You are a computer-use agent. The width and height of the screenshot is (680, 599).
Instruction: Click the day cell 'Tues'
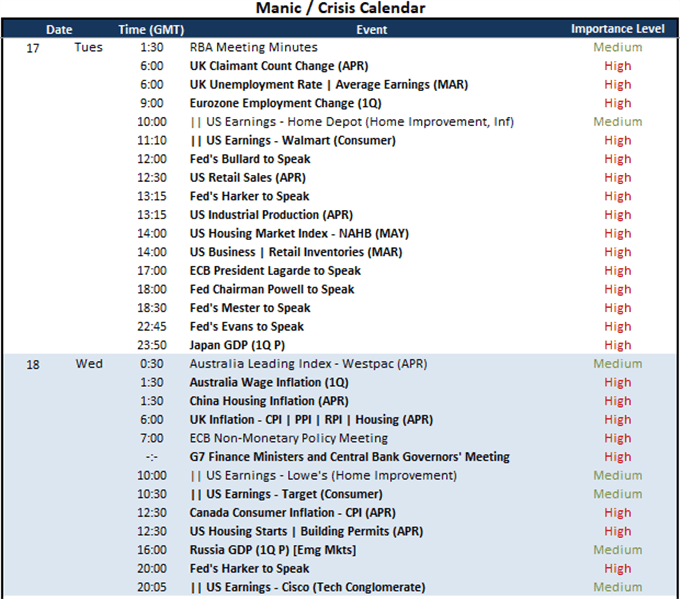(88, 47)
